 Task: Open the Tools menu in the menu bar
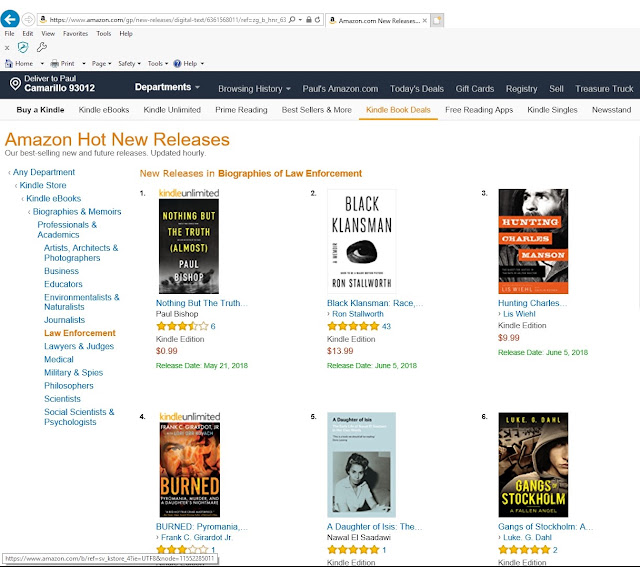click(104, 34)
